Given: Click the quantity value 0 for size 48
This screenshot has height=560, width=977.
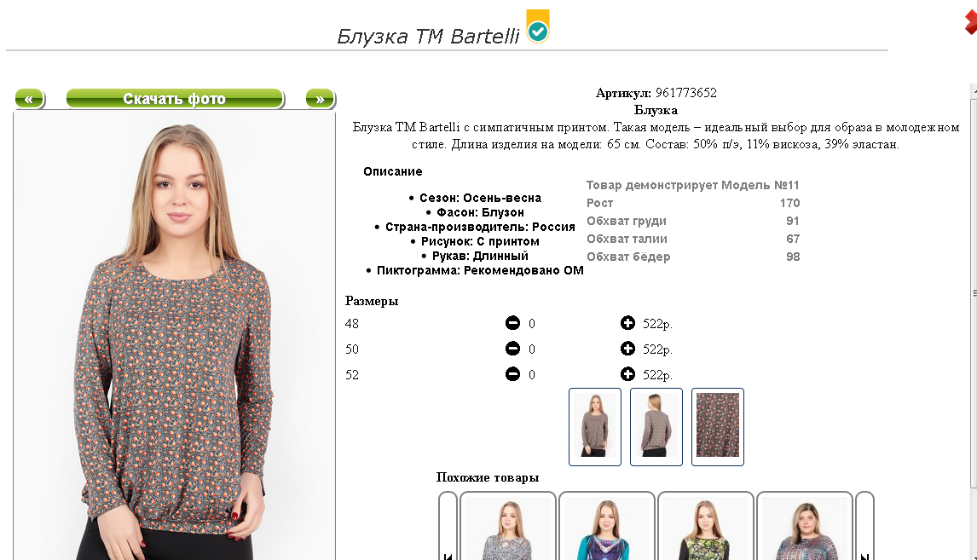Looking at the screenshot, I should click(x=531, y=324).
